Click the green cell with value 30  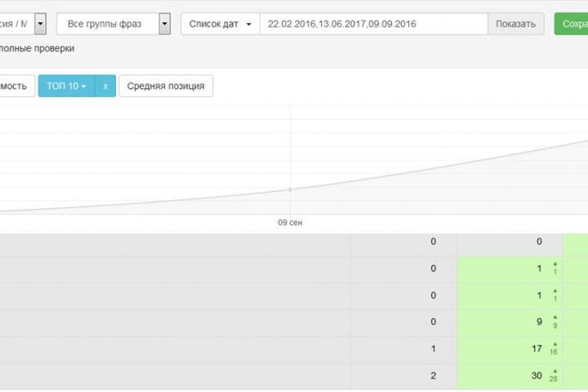[510, 376]
